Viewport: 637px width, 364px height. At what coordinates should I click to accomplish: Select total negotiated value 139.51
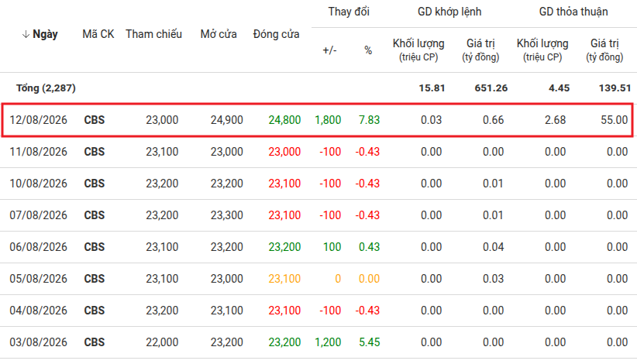(x=615, y=88)
